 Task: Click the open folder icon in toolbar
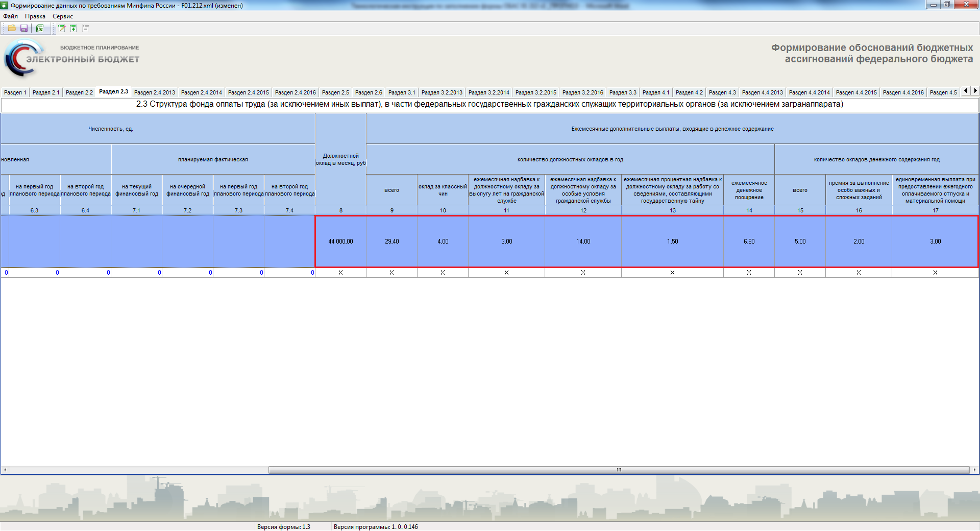click(12, 29)
